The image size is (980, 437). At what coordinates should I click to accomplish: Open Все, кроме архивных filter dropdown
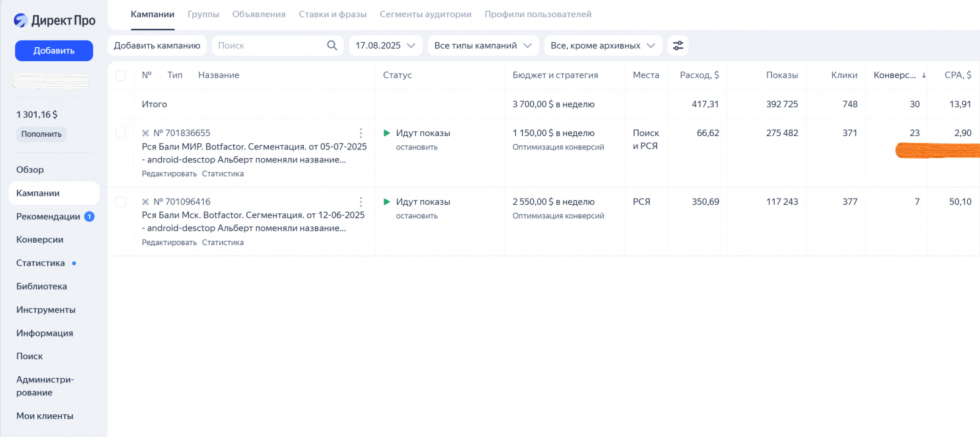(x=602, y=45)
